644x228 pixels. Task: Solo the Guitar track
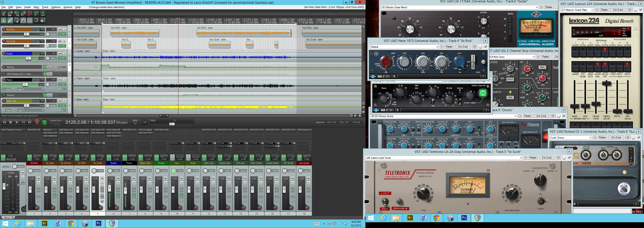pyautogui.click(x=64, y=53)
